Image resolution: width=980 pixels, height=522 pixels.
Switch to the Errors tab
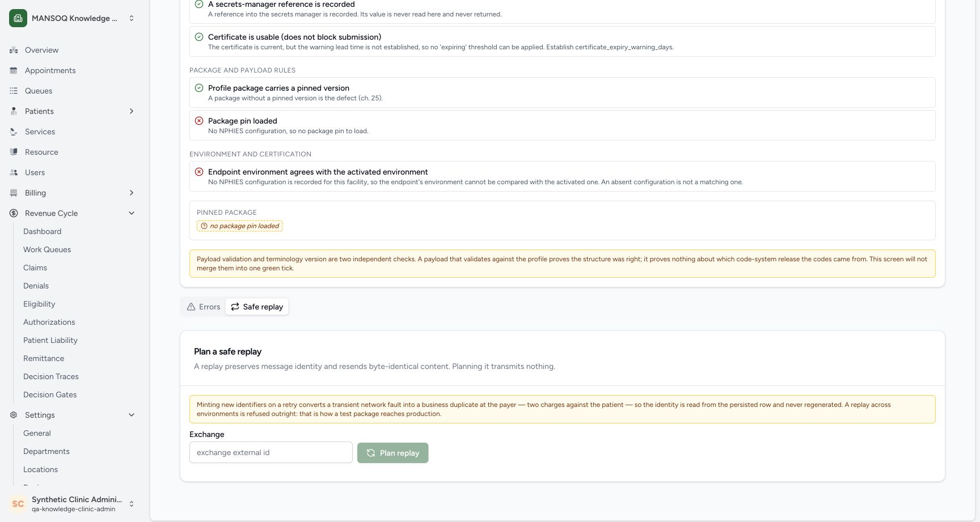[204, 307]
